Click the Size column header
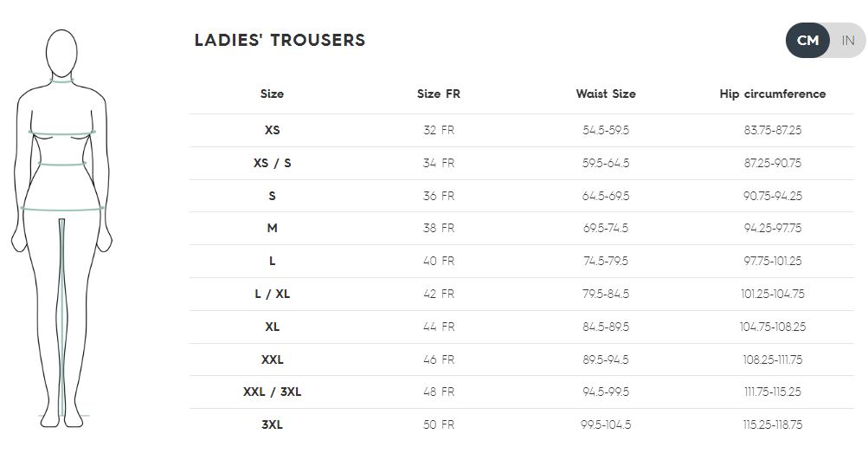 [x=272, y=94]
